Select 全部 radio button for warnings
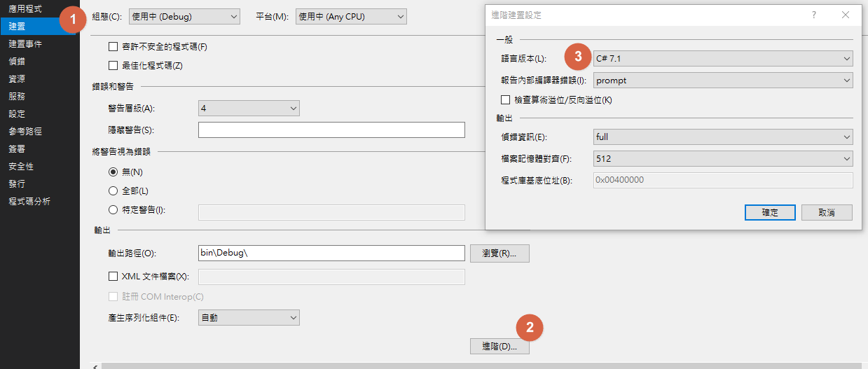 pyautogui.click(x=113, y=190)
